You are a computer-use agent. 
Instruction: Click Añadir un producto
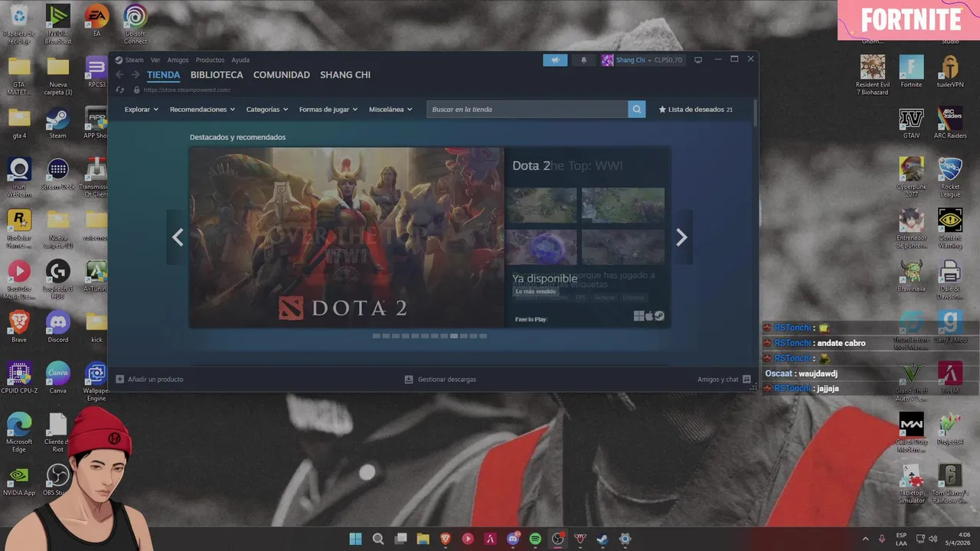pyautogui.click(x=150, y=379)
